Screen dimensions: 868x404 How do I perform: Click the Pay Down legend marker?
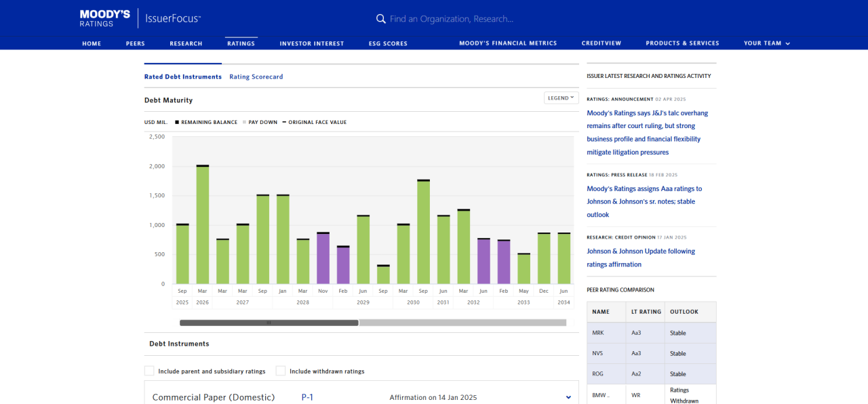pyautogui.click(x=244, y=123)
